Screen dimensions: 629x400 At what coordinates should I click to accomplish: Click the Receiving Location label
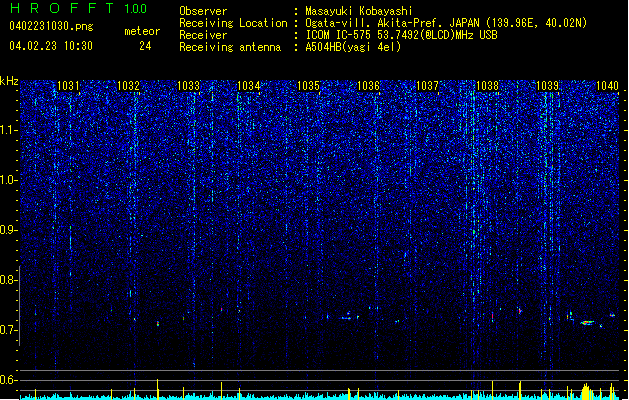(x=233, y=23)
